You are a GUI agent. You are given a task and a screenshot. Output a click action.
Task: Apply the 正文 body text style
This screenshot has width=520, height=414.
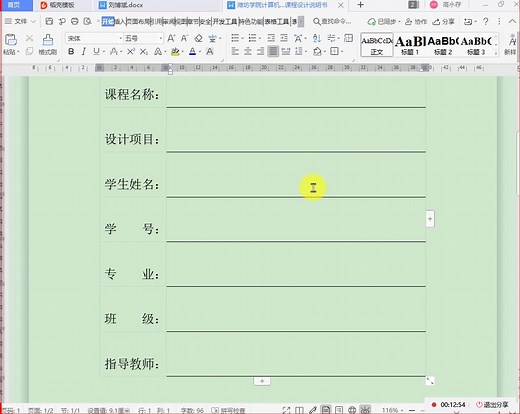377,45
